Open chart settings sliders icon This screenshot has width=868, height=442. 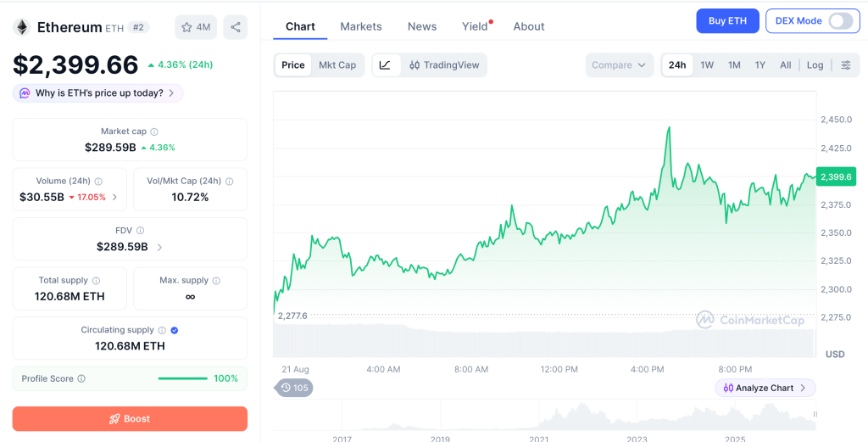coord(846,64)
